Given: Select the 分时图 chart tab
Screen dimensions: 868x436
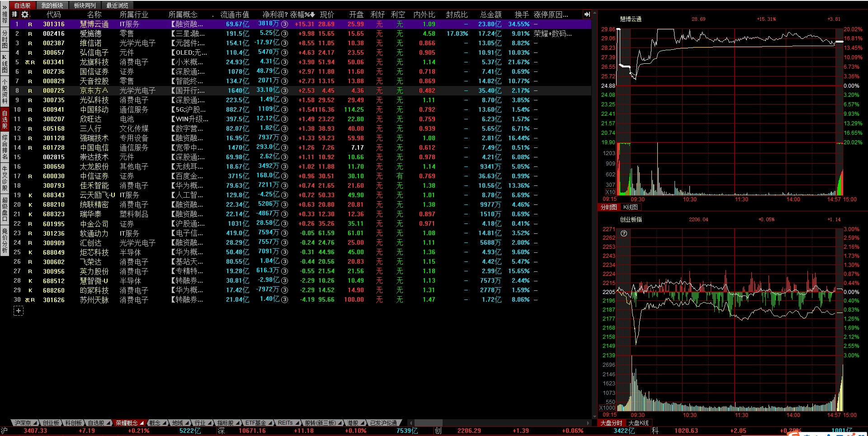Looking at the screenshot, I should [x=609, y=207].
